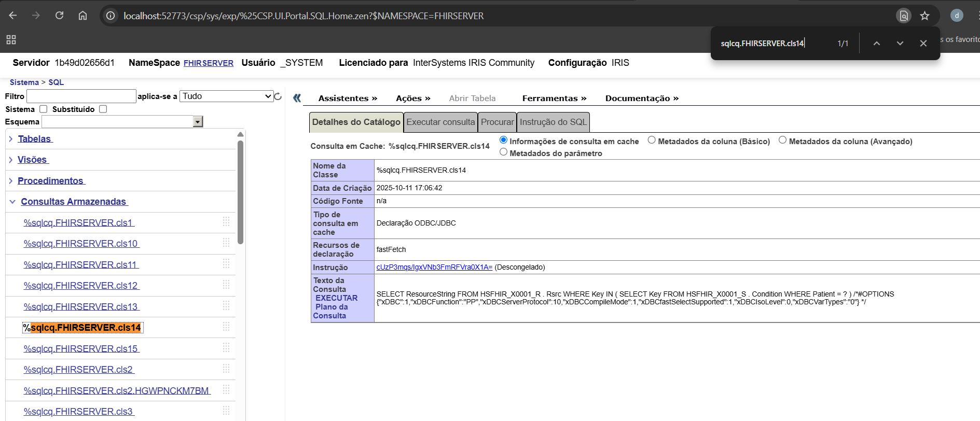Enable the Sistema checkbox
Screen dimensions: 980x421
coord(44,109)
